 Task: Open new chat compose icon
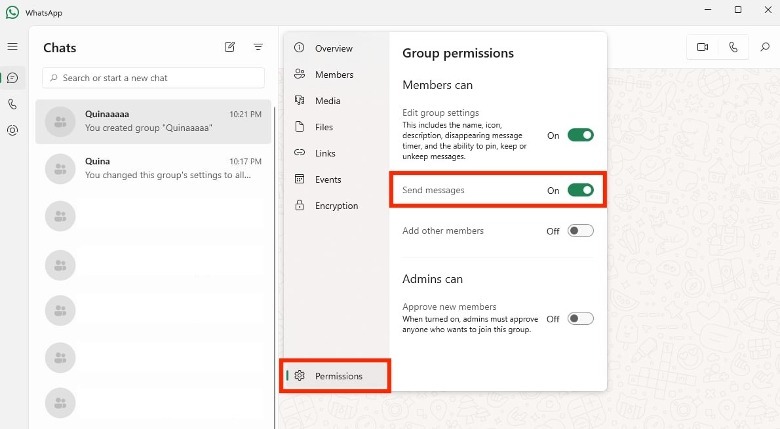coord(230,47)
